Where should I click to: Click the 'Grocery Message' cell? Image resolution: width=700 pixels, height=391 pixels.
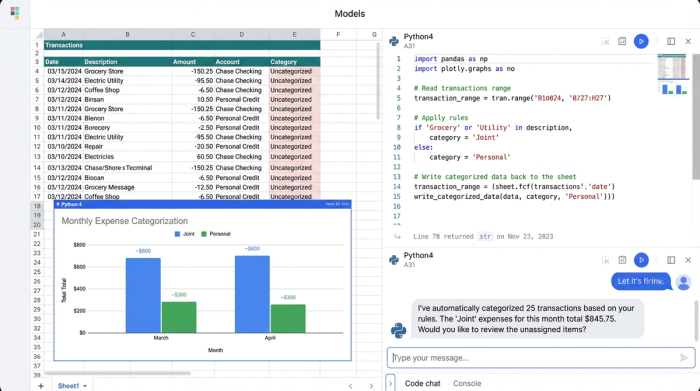pos(127,187)
